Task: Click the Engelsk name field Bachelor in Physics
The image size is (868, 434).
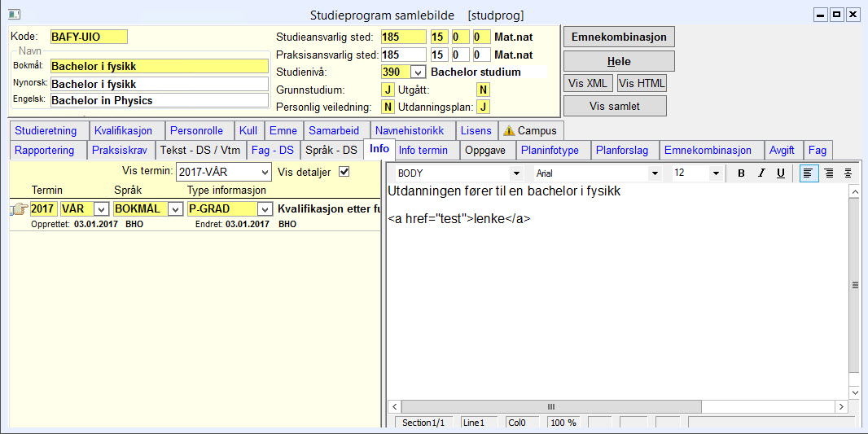Action: click(160, 101)
